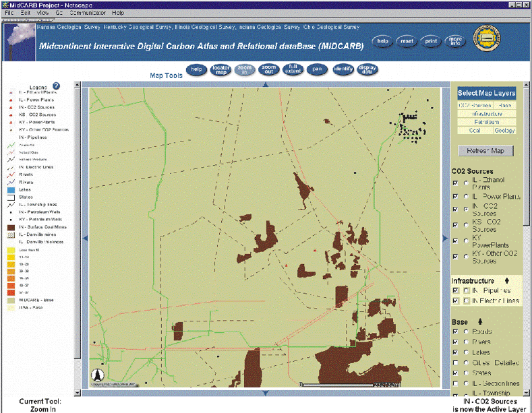Select the identify map tool
Screen dimensions: 532x413
[343, 69]
